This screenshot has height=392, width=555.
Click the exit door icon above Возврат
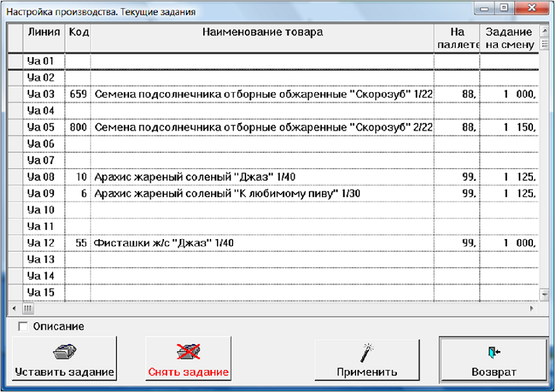pyautogui.click(x=493, y=352)
